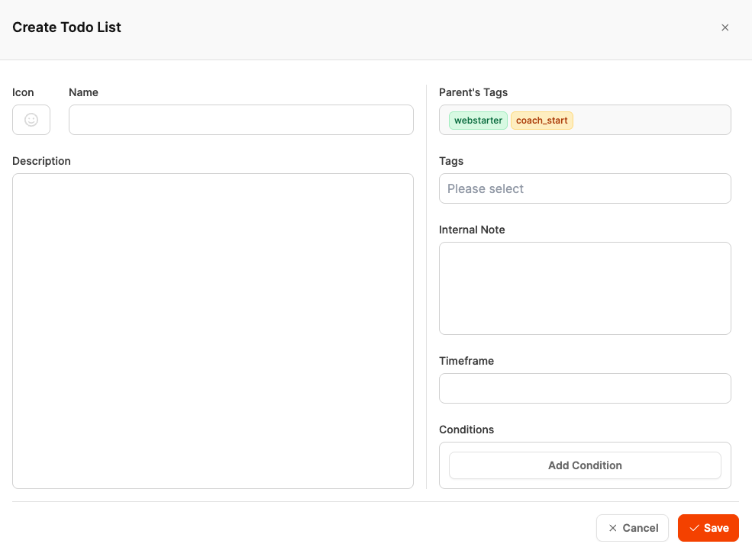This screenshot has height=560, width=752.
Task: Cancel creating the todo list
Action: coord(632,528)
